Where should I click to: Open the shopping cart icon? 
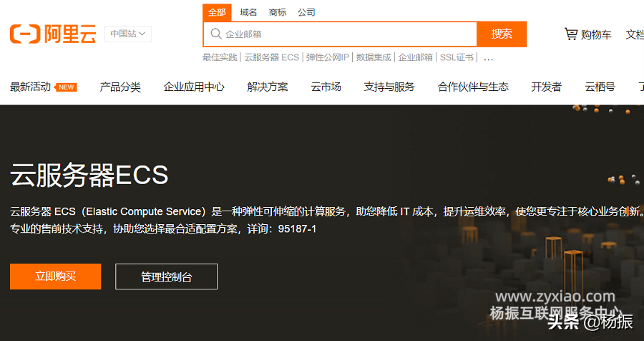coord(571,34)
